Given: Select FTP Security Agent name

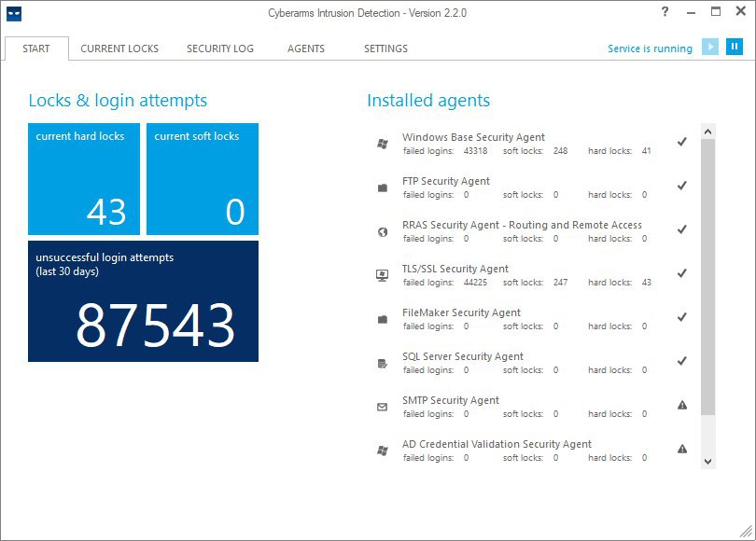Looking at the screenshot, I should click(446, 181).
